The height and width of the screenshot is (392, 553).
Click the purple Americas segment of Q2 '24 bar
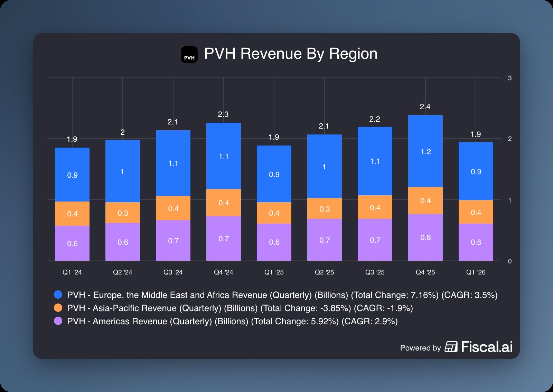[123, 242]
